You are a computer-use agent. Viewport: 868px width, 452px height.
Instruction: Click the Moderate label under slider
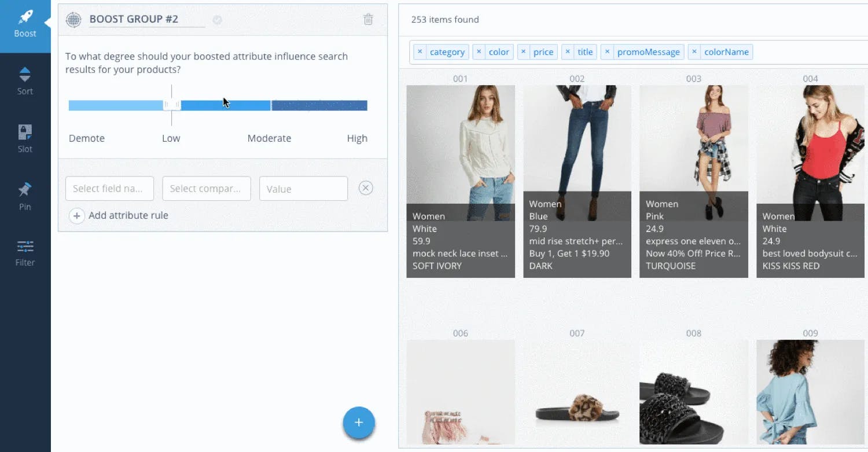pos(269,138)
